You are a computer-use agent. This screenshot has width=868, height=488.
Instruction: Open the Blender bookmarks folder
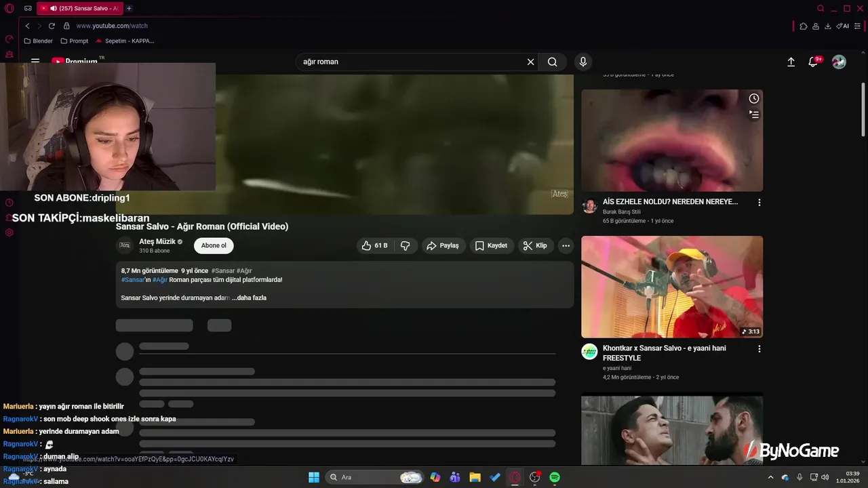38,41
